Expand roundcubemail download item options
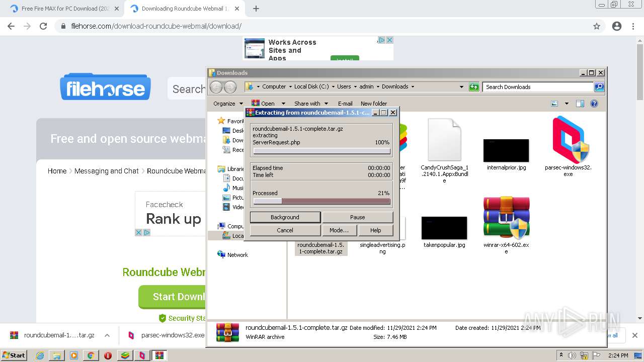Viewport: 644px width, 362px height. pos(107,335)
